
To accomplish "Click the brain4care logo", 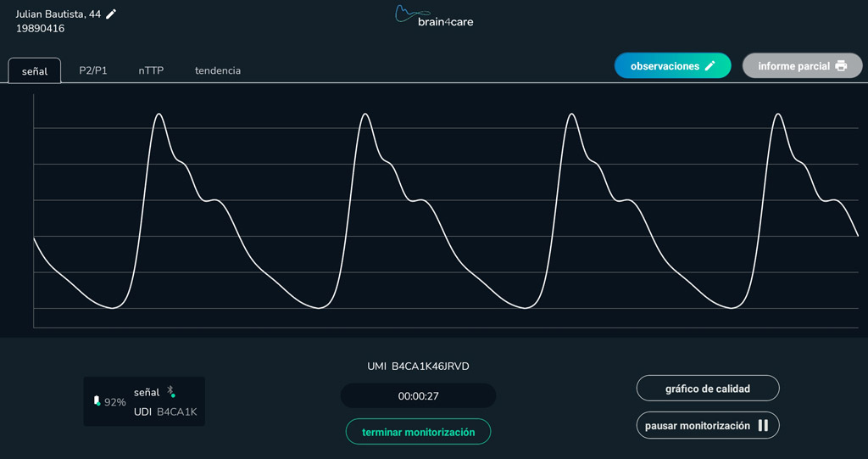I will (434, 16).
